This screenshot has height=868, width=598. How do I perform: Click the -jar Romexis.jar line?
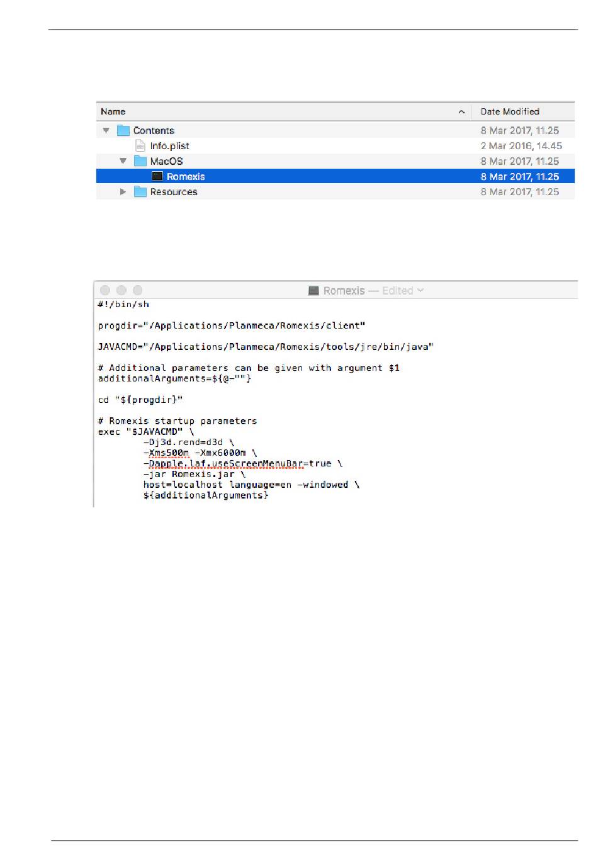pos(195,475)
